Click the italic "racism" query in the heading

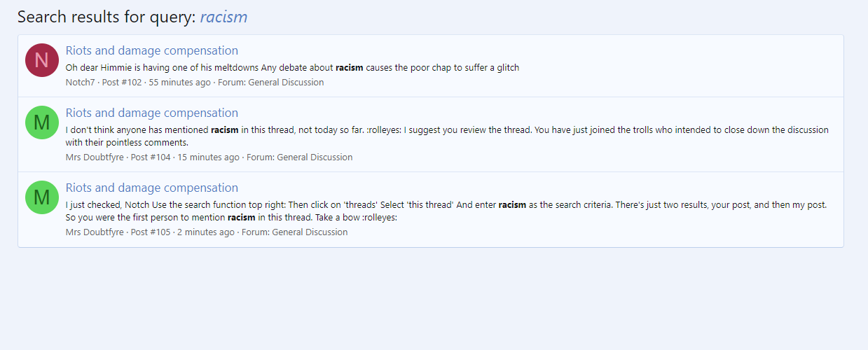pyautogui.click(x=223, y=17)
